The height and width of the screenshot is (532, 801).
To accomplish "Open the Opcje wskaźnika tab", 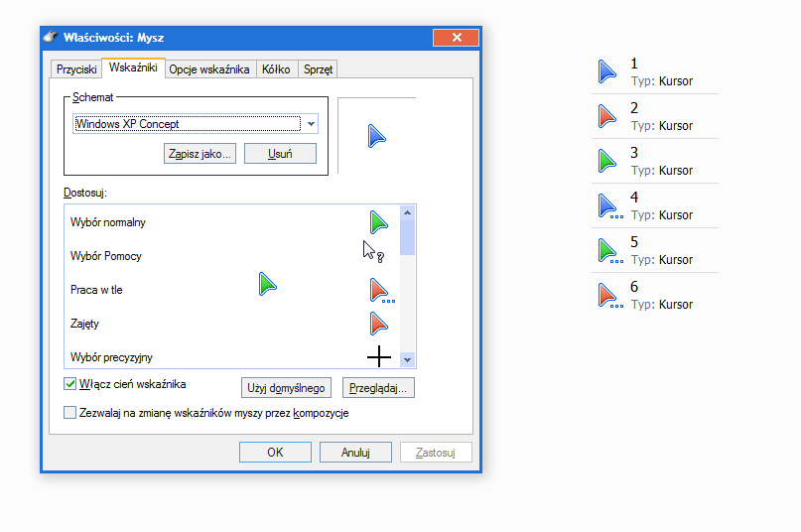I will (209, 69).
